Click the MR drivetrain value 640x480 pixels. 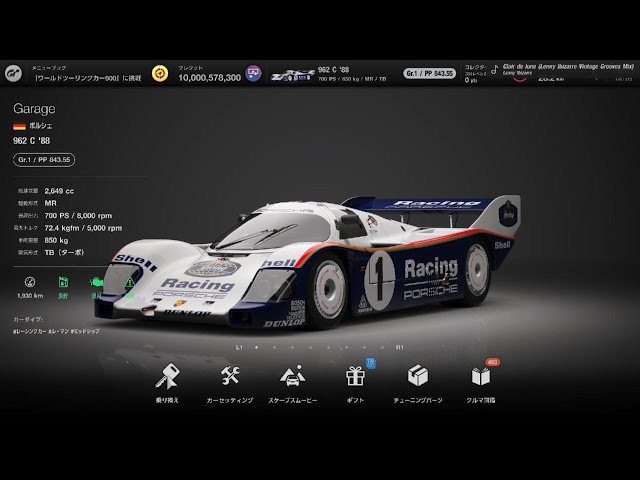pyautogui.click(x=51, y=203)
